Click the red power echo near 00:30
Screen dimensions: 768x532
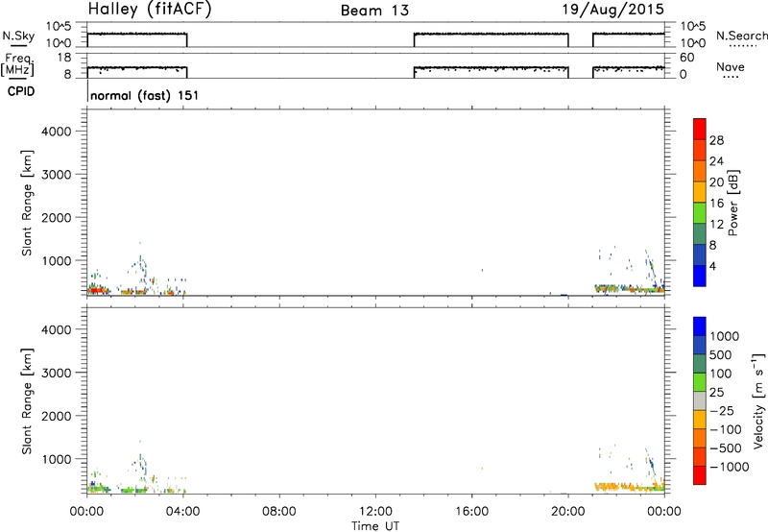97,291
